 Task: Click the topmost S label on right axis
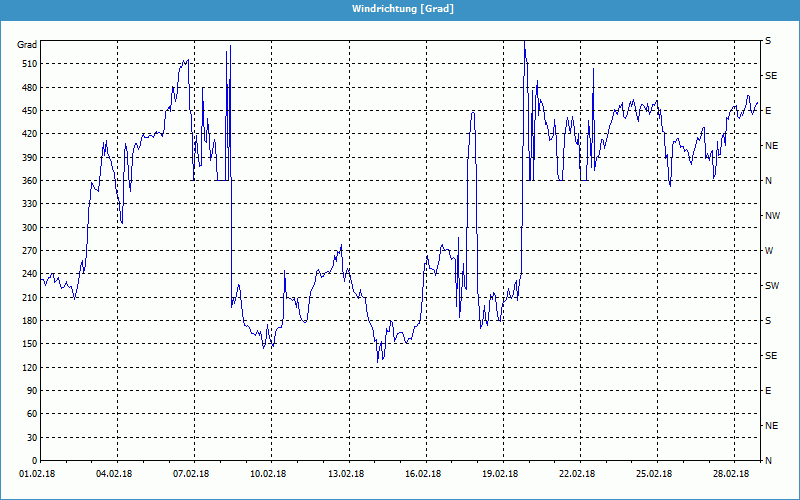[x=768, y=41]
